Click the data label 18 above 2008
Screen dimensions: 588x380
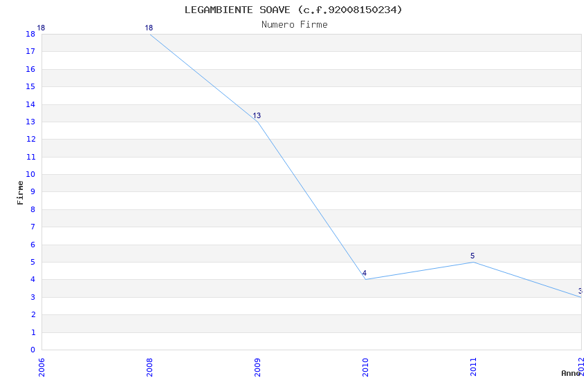click(x=149, y=28)
